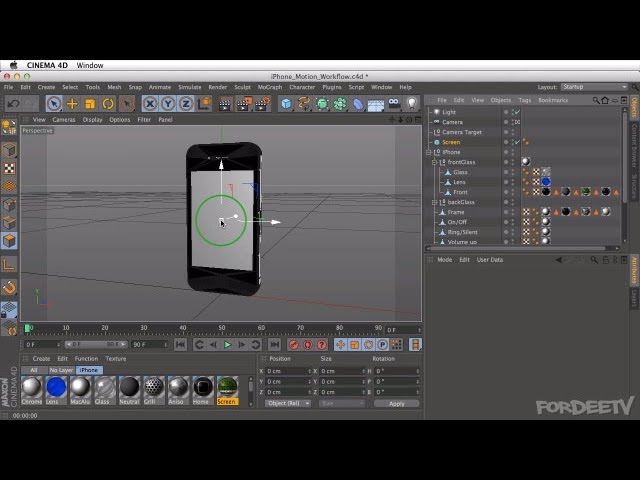This screenshot has width=640, height=480.
Task: Open viewport Cameras menu
Action: tap(64, 120)
